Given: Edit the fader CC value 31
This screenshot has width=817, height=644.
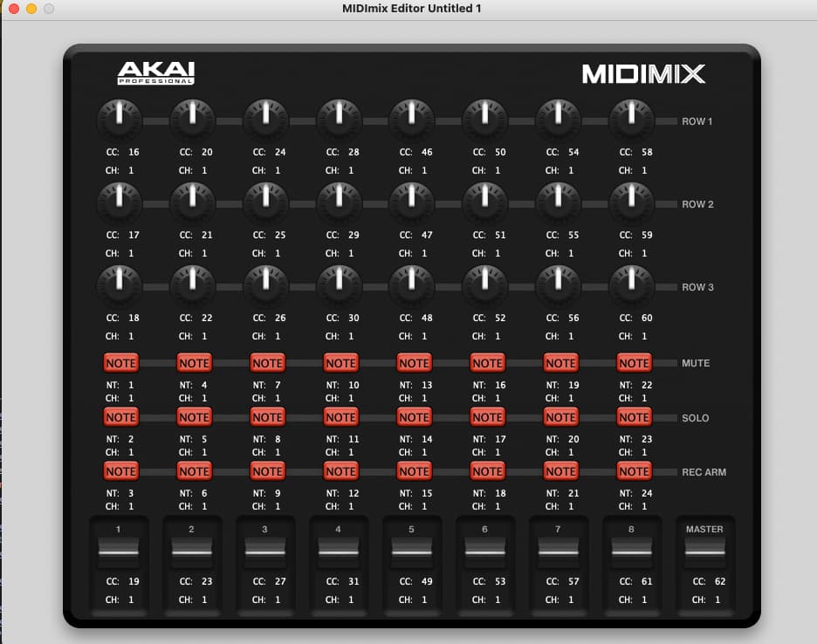Looking at the screenshot, I should [x=354, y=581].
